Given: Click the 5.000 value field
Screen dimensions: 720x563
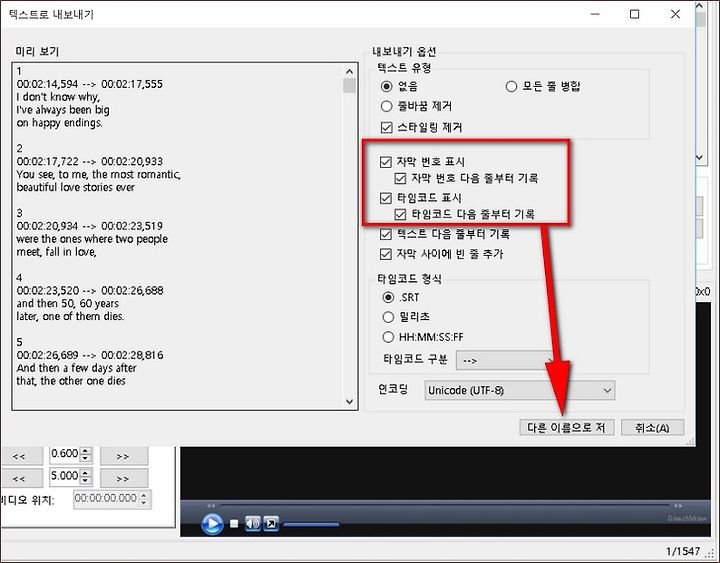Looking at the screenshot, I should (x=65, y=476).
